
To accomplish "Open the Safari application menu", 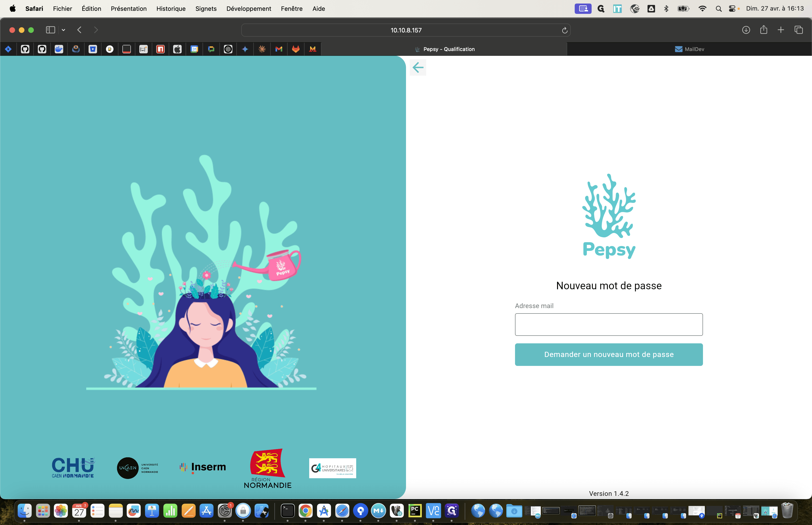I will tap(34, 8).
